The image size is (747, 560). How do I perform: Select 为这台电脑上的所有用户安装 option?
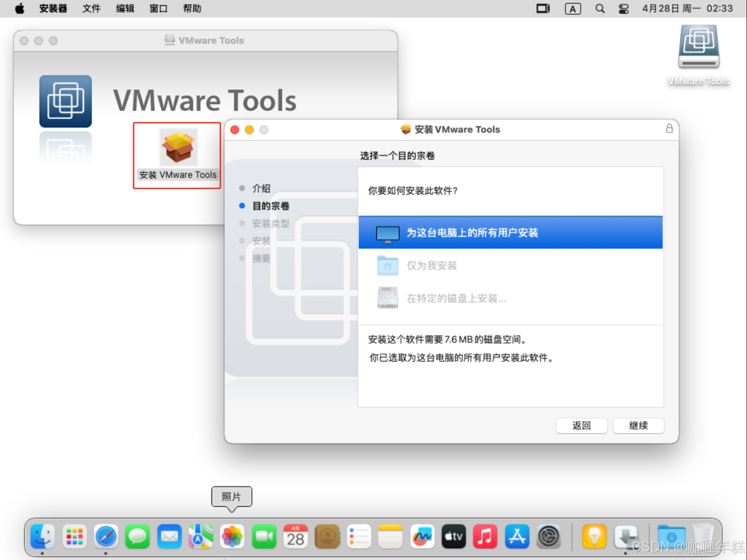click(x=510, y=232)
